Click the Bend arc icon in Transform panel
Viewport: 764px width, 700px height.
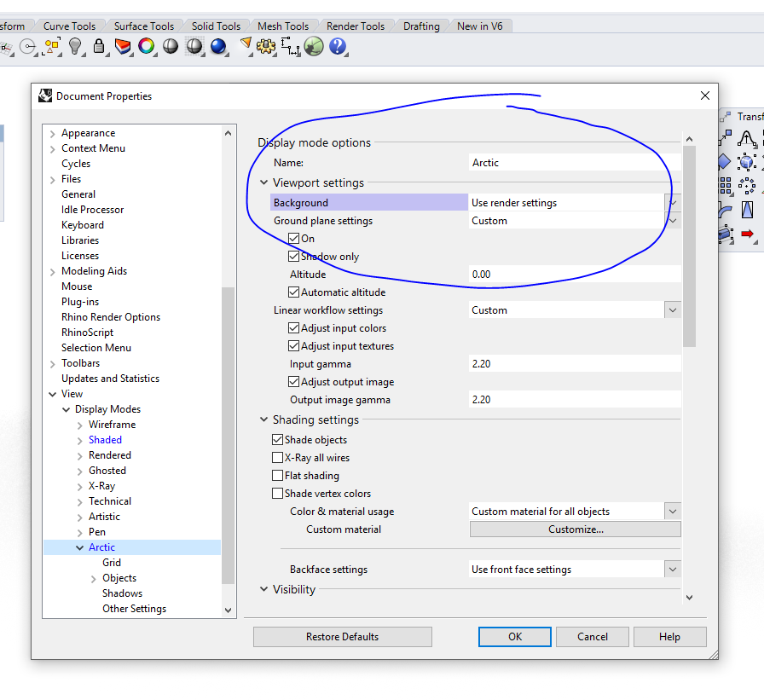(x=725, y=211)
